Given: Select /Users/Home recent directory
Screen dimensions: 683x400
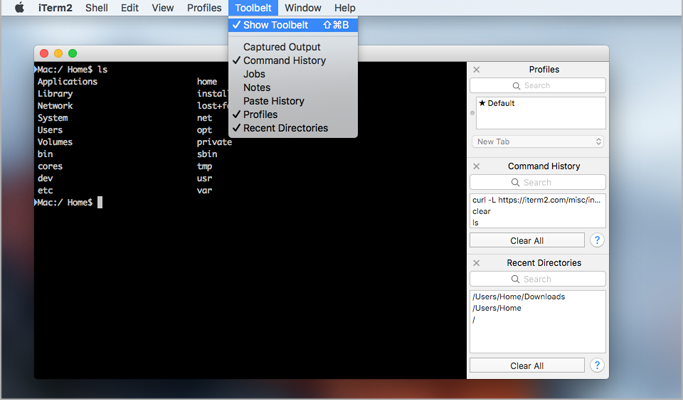Looking at the screenshot, I should pos(538,308).
